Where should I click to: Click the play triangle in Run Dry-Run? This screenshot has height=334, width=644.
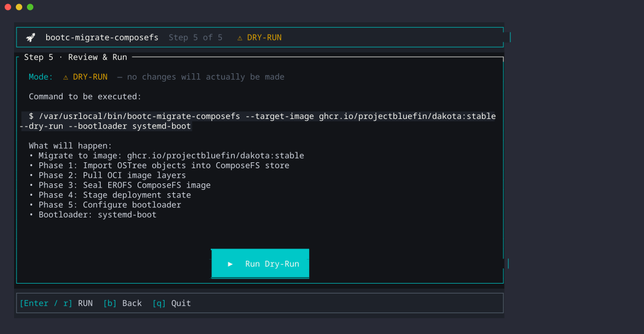click(231, 264)
